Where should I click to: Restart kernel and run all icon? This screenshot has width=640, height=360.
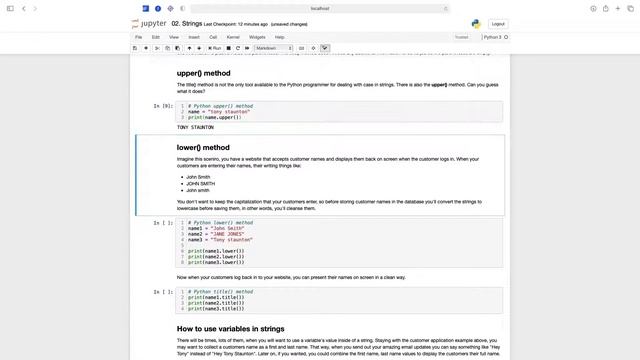247,48
